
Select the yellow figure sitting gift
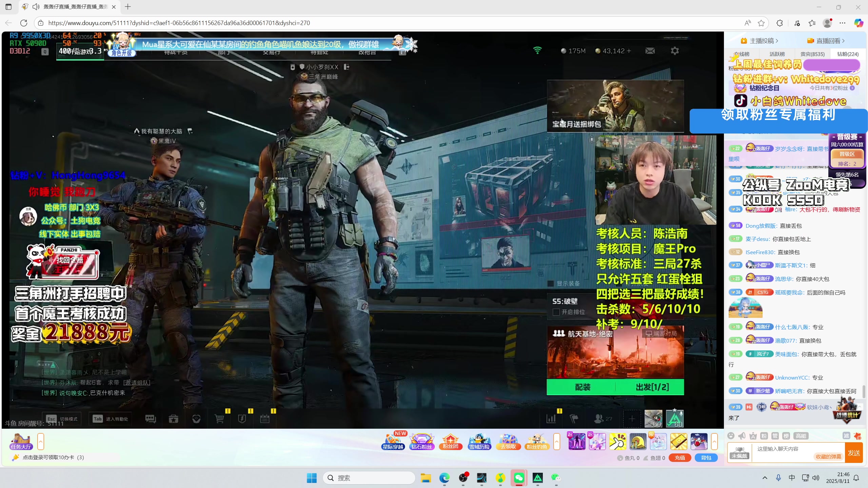point(638,441)
